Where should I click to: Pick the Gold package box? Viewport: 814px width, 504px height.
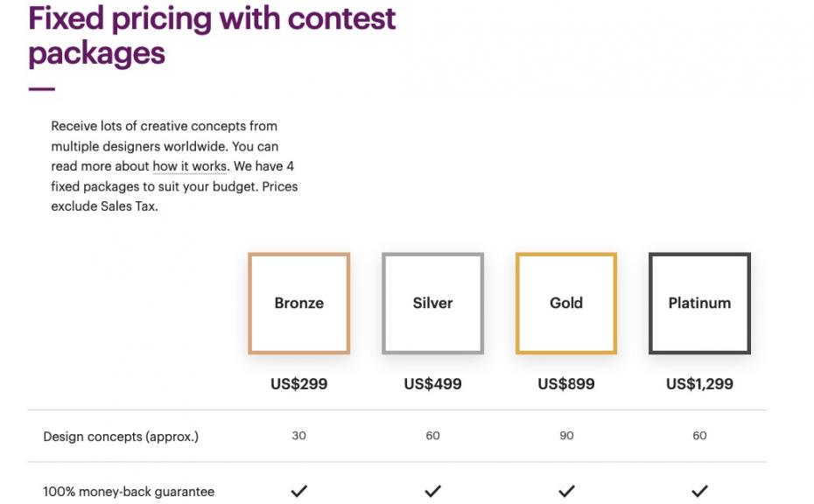point(566,304)
